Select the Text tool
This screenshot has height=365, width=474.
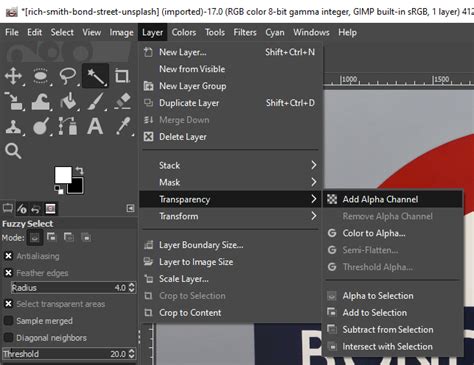tap(95, 127)
